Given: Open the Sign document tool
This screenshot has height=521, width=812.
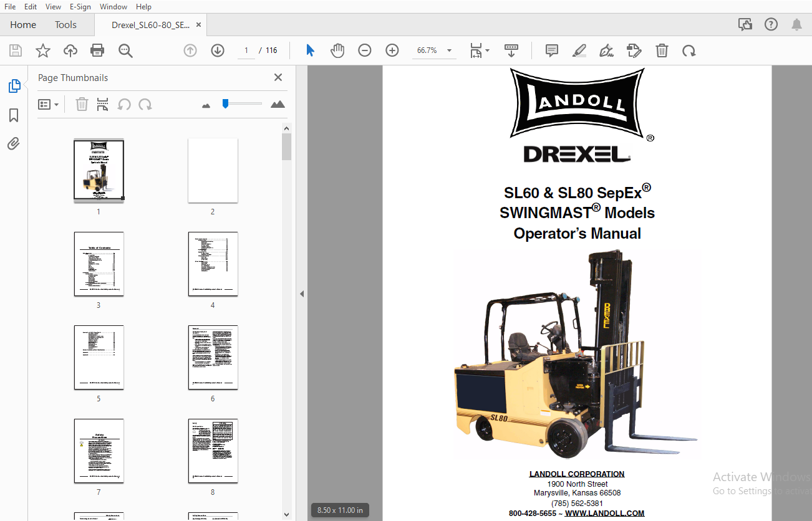Looking at the screenshot, I should (606, 50).
